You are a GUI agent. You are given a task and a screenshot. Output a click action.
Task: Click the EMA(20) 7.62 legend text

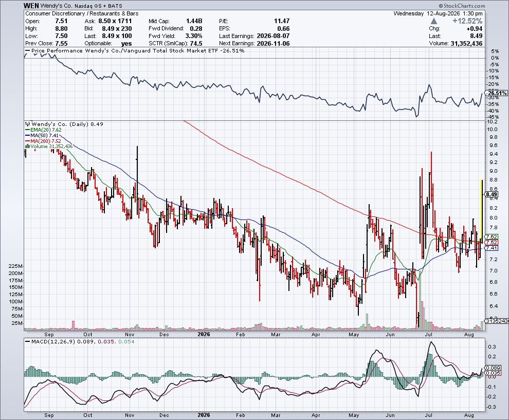[x=46, y=130]
